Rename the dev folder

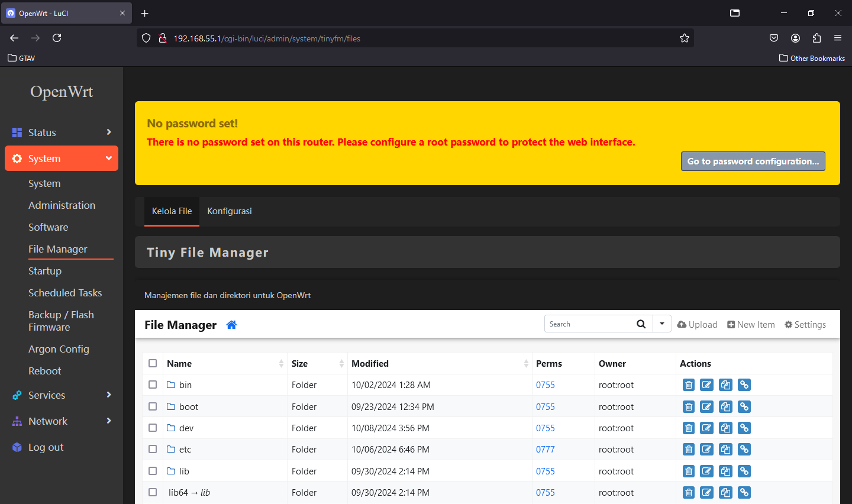707,428
